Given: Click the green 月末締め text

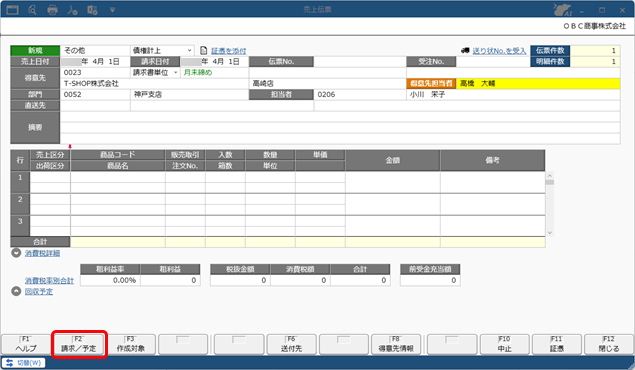Looking at the screenshot, I should coord(198,72).
